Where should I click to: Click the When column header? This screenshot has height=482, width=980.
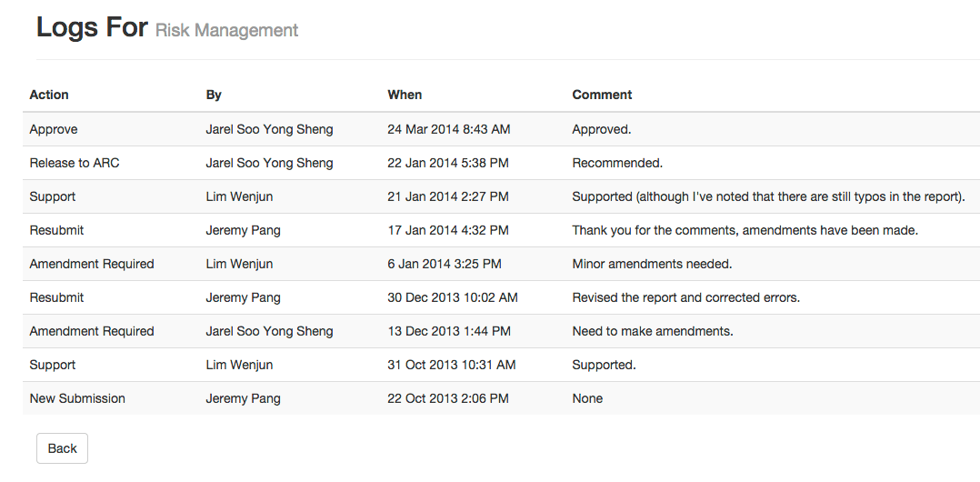(405, 95)
